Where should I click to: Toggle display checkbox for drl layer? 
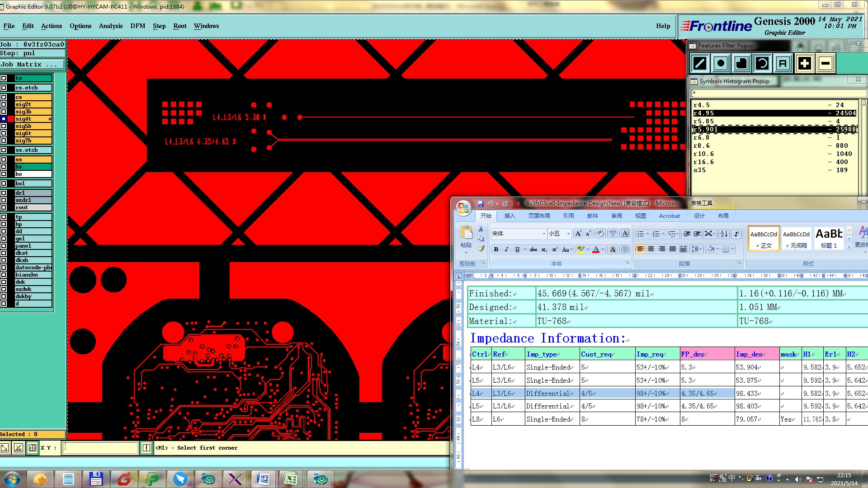[x=4, y=193]
